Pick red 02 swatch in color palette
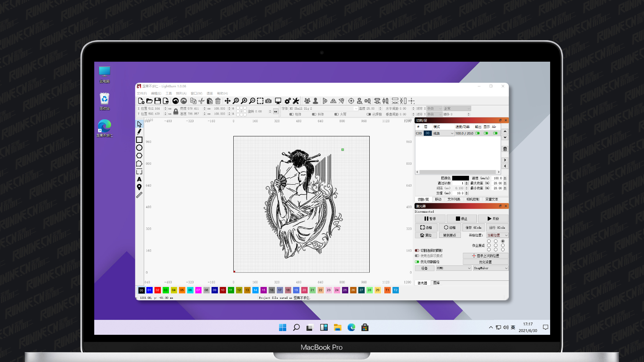Viewport: 644px width, 362px height. (157, 290)
